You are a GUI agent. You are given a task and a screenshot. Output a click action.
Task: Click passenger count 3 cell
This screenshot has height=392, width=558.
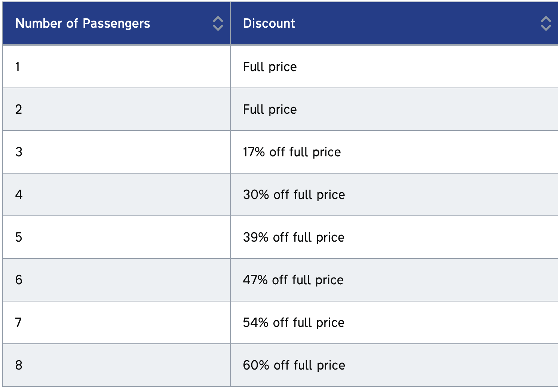click(19, 152)
